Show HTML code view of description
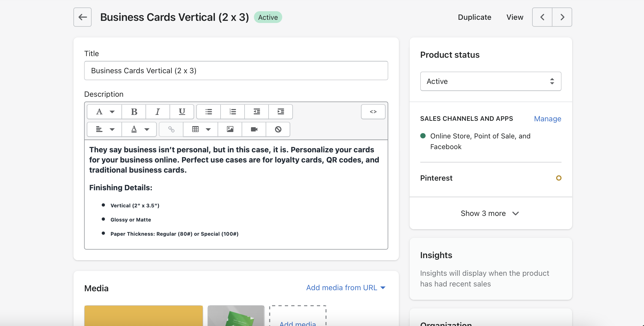 pos(373,112)
